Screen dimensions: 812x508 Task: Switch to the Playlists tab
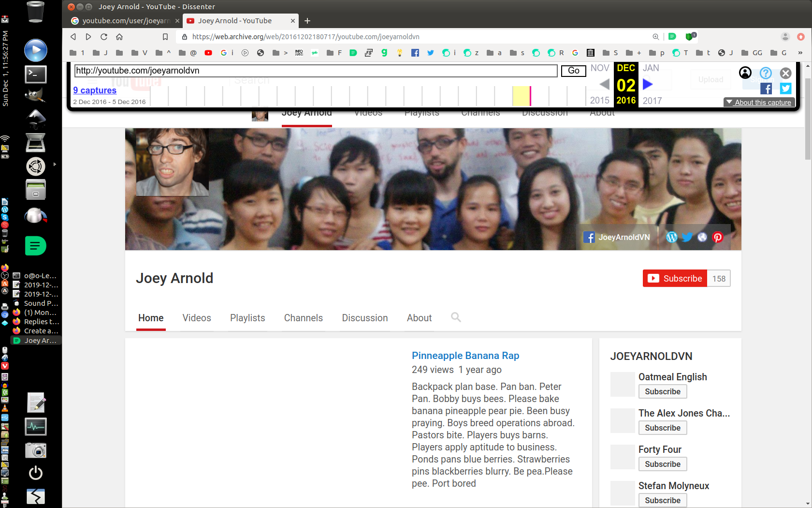[247, 318]
